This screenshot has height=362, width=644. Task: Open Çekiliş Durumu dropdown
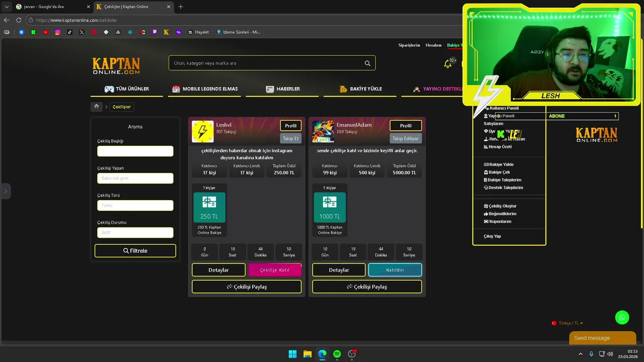pos(135,232)
